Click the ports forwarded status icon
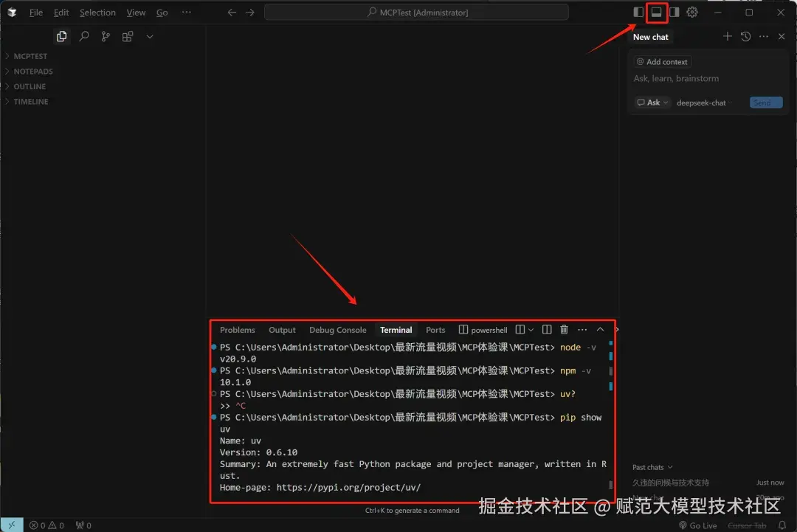 tap(83, 525)
